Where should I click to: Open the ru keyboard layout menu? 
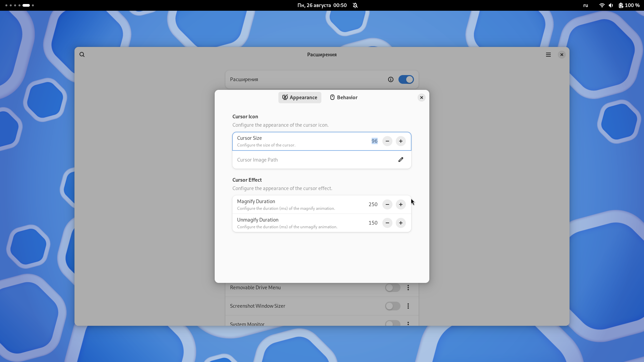click(586, 5)
